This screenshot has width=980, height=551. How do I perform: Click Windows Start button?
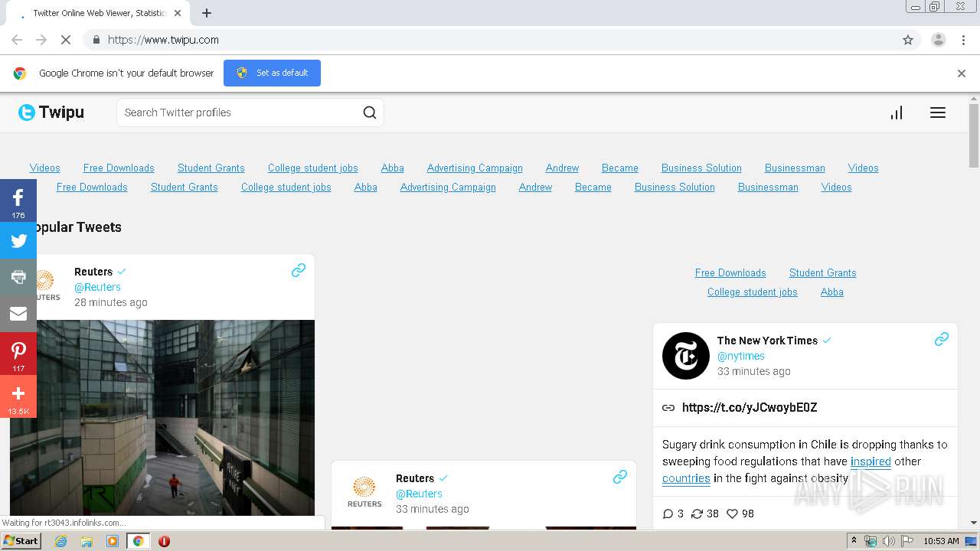tap(21, 541)
